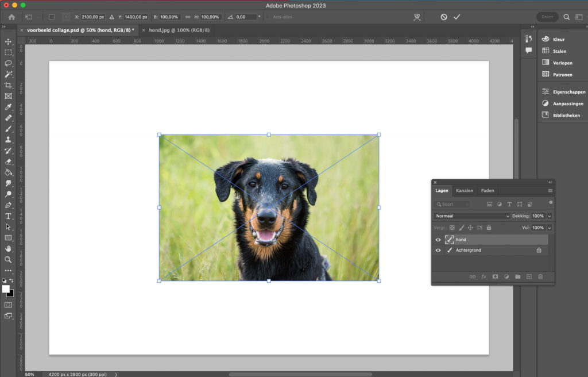Toggle the width-height aspect ratio link

pyautogui.click(x=188, y=17)
